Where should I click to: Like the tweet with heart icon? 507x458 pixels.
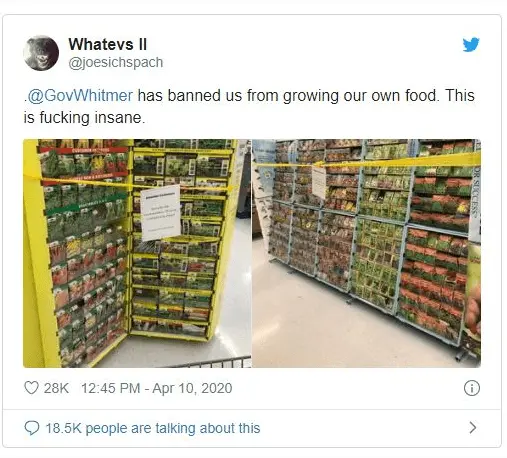31,388
